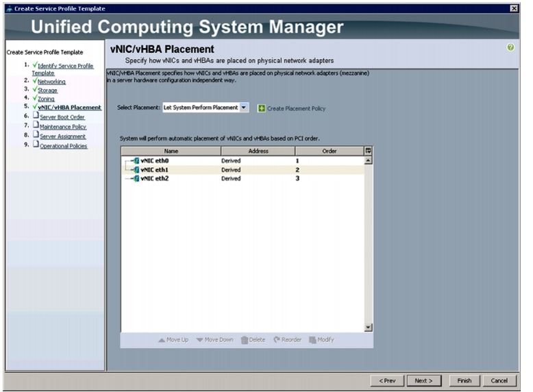This screenshot has width=533, height=392.
Task: Click the Next button
Action: tap(424, 381)
